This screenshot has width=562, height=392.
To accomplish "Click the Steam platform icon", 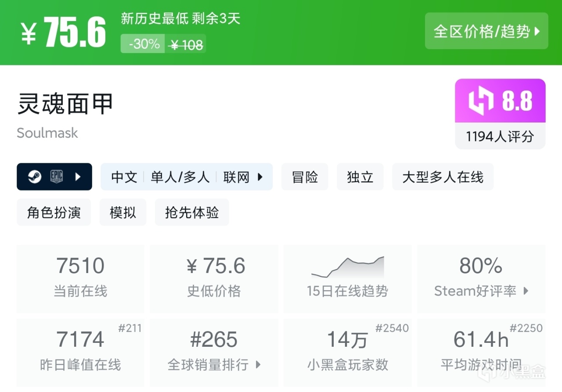I will 35,177.
